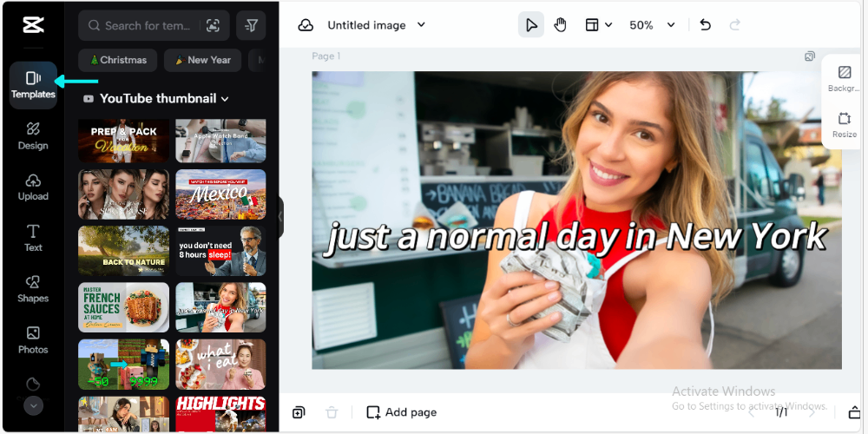The width and height of the screenshot is (868, 434).
Task: Redo the last action
Action: point(734,25)
